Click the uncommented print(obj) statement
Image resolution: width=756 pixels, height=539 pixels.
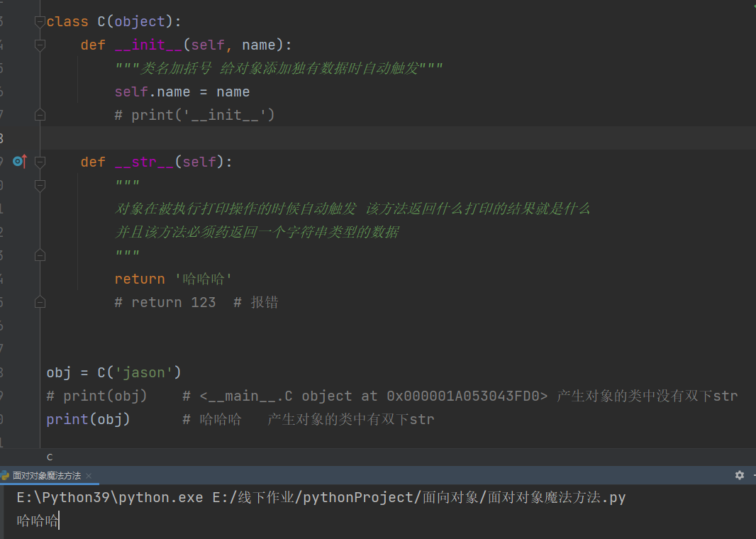coord(88,419)
